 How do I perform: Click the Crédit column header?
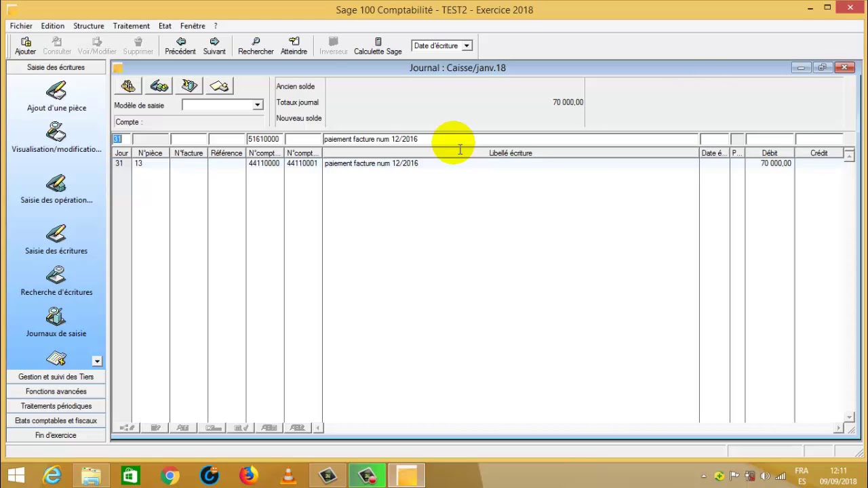(x=819, y=153)
